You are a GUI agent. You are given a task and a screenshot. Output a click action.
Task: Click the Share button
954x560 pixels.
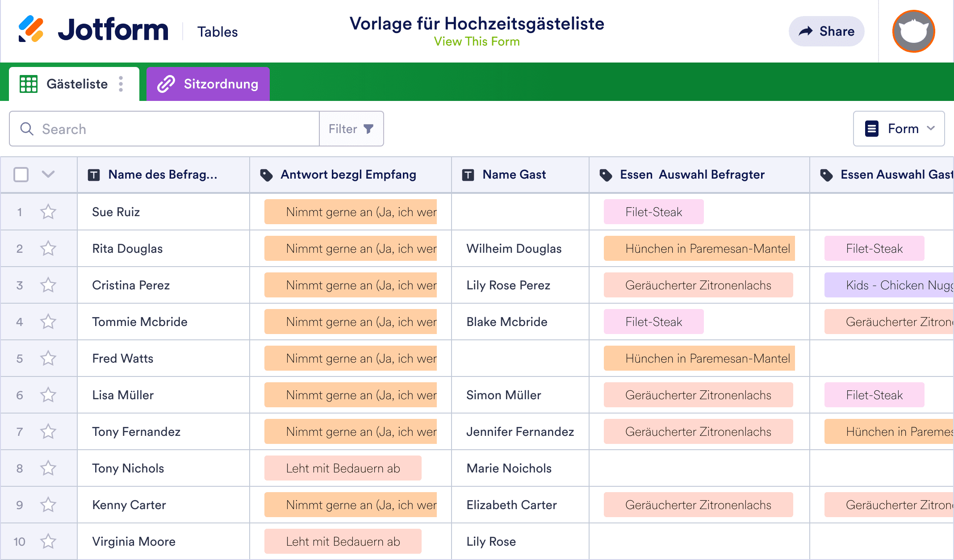click(x=826, y=31)
